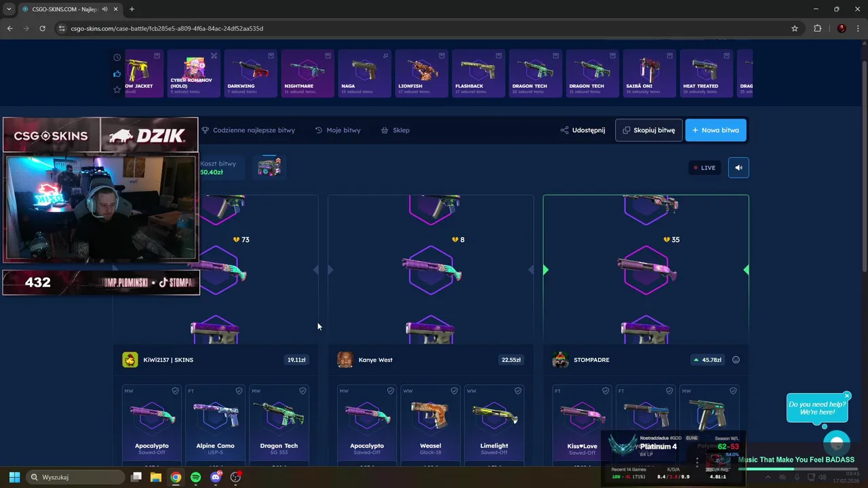Click the address bar URL field
The image size is (868, 488).
[x=420, y=28]
